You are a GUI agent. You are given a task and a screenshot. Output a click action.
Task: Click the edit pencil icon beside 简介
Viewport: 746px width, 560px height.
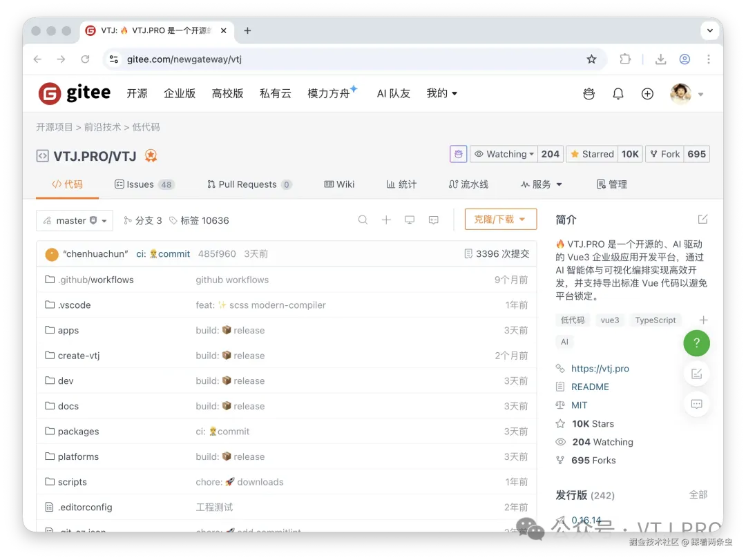(x=702, y=219)
